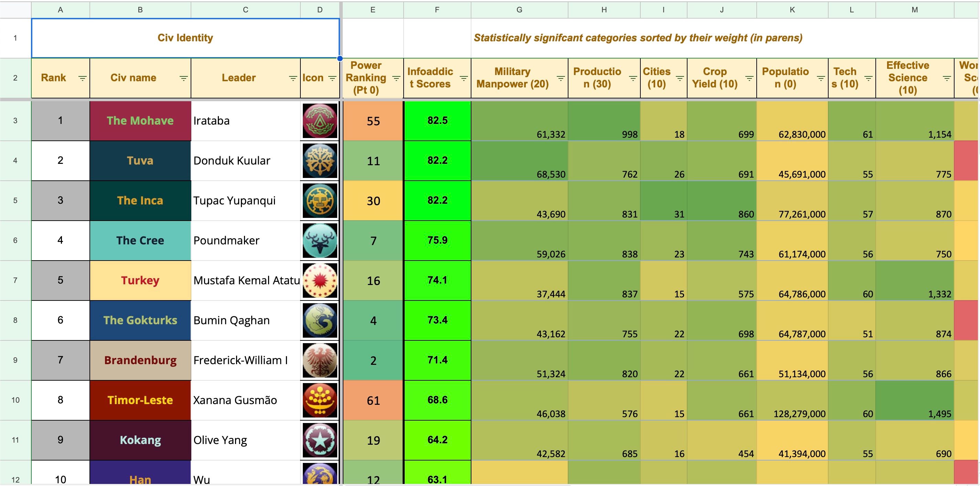The width and height of the screenshot is (980, 486).
Task: Select row 7 by clicking its row number
Action: tap(15, 281)
